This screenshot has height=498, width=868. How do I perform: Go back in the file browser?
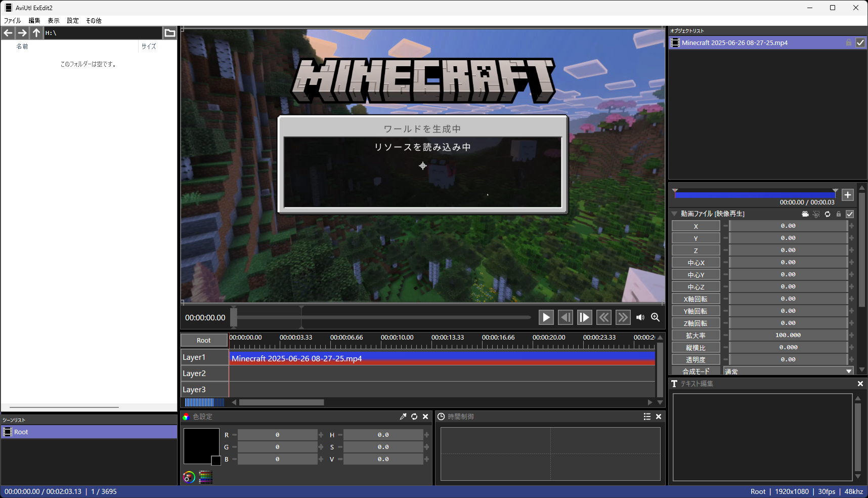[8, 33]
